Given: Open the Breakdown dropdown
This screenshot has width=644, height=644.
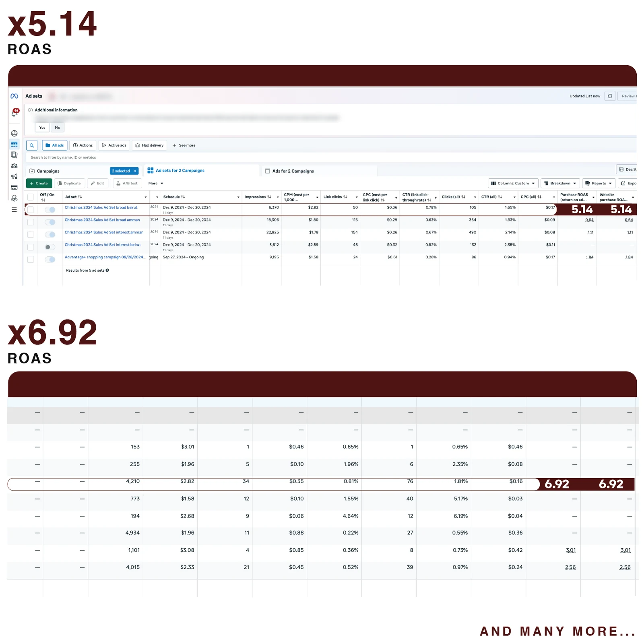Looking at the screenshot, I should [560, 184].
